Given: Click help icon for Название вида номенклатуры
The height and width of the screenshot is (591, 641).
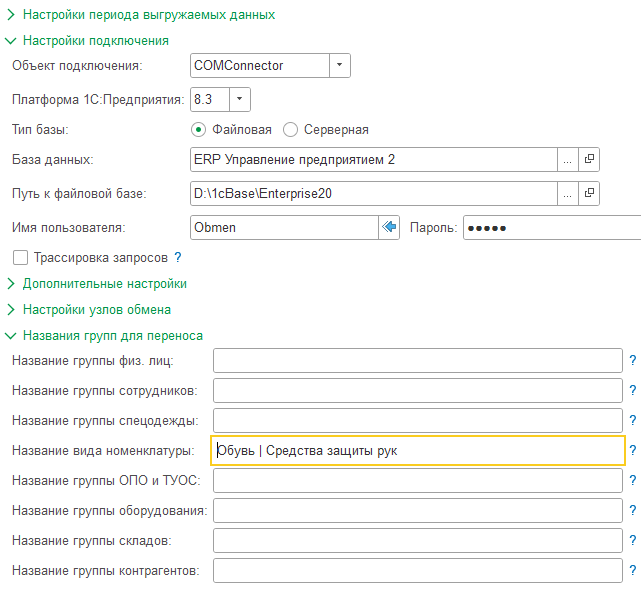Looking at the screenshot, I should (632, 451).
